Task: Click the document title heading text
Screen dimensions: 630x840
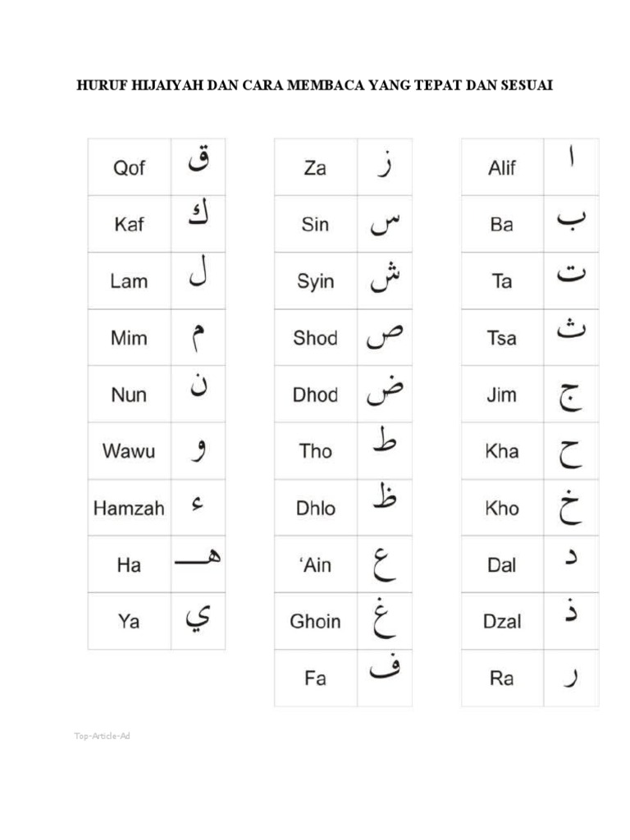Action: tap(314, 85)
